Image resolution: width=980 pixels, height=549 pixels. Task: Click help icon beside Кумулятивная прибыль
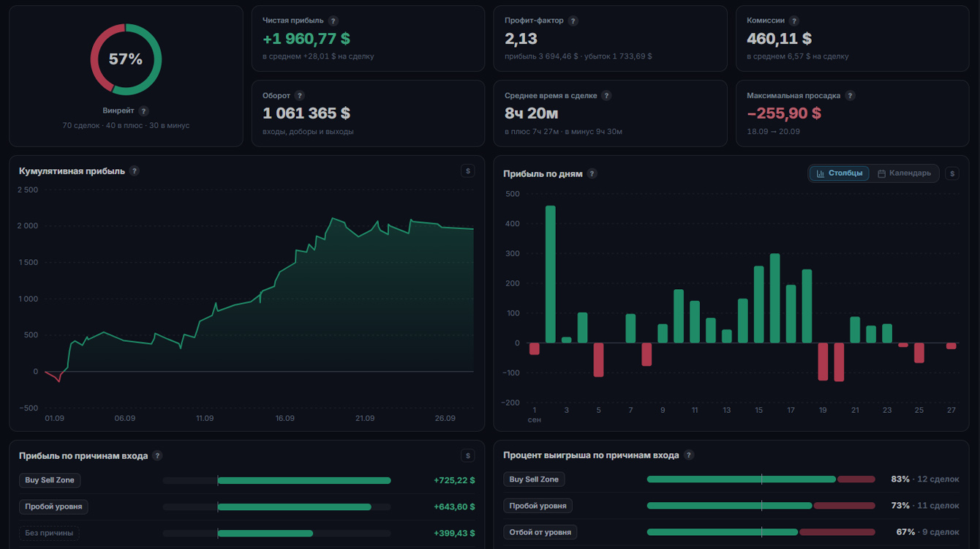[135, 171]
